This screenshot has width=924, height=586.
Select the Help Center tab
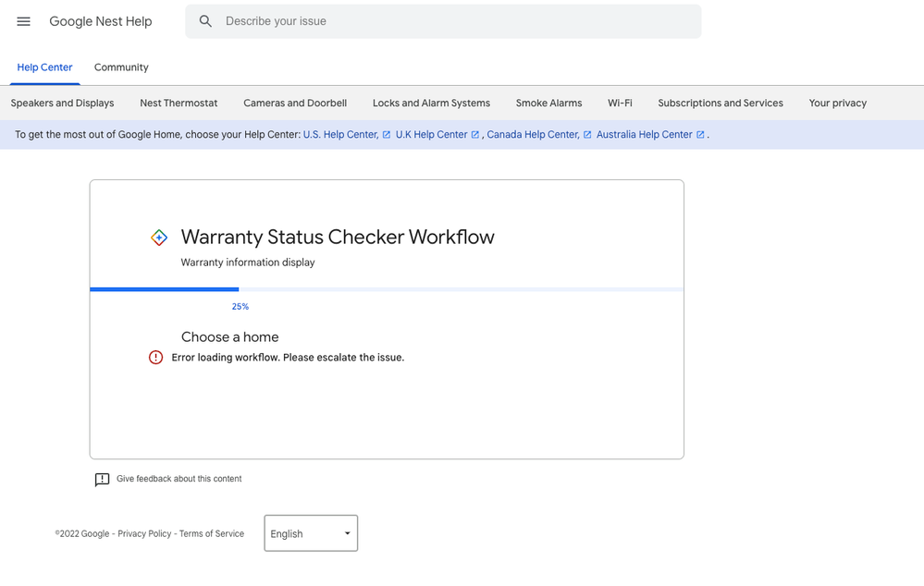pos(44,67)
